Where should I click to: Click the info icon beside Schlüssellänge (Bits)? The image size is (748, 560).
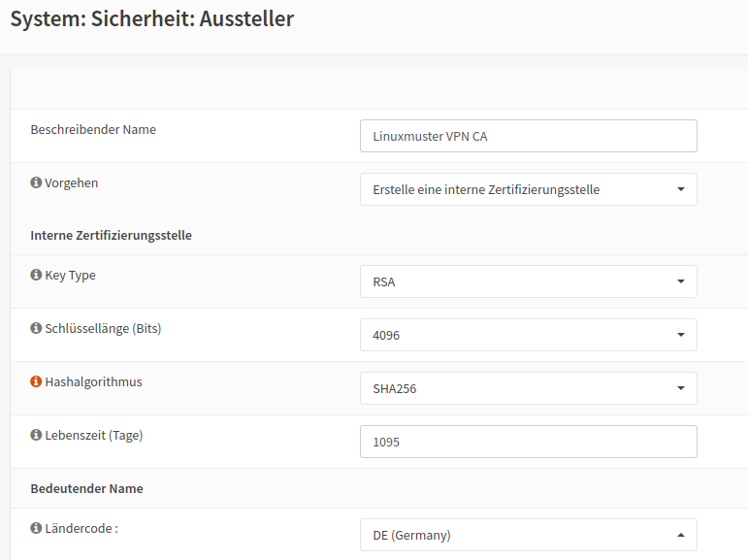click(x=36, y=328)
